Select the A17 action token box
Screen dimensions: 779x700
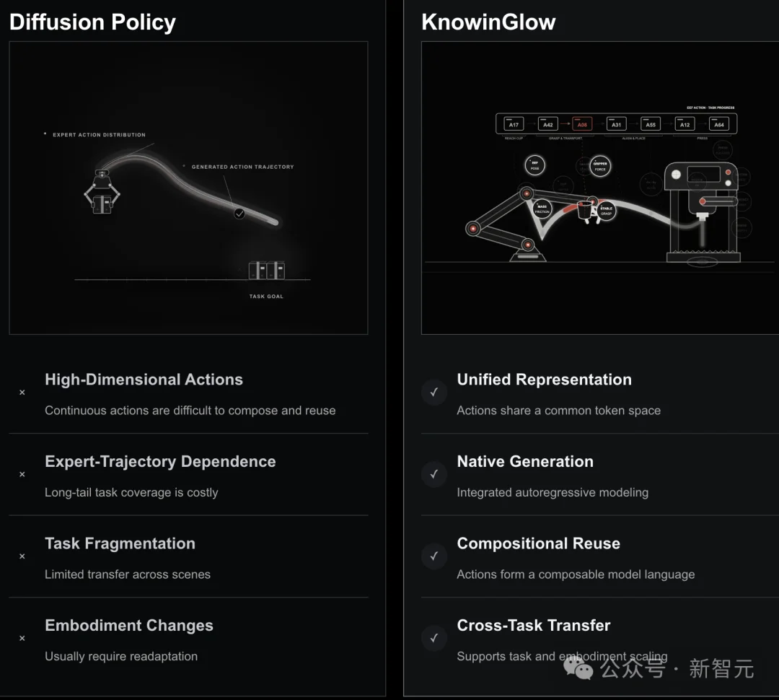pos(514,124)
